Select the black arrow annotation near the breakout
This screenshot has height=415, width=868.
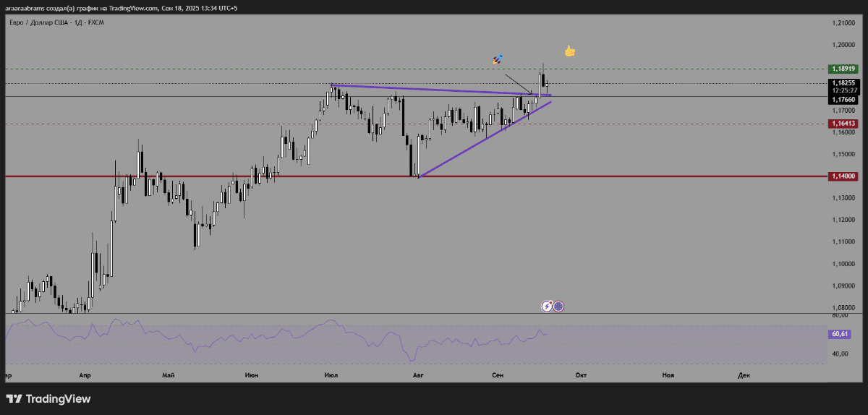[x=518, y=83]
